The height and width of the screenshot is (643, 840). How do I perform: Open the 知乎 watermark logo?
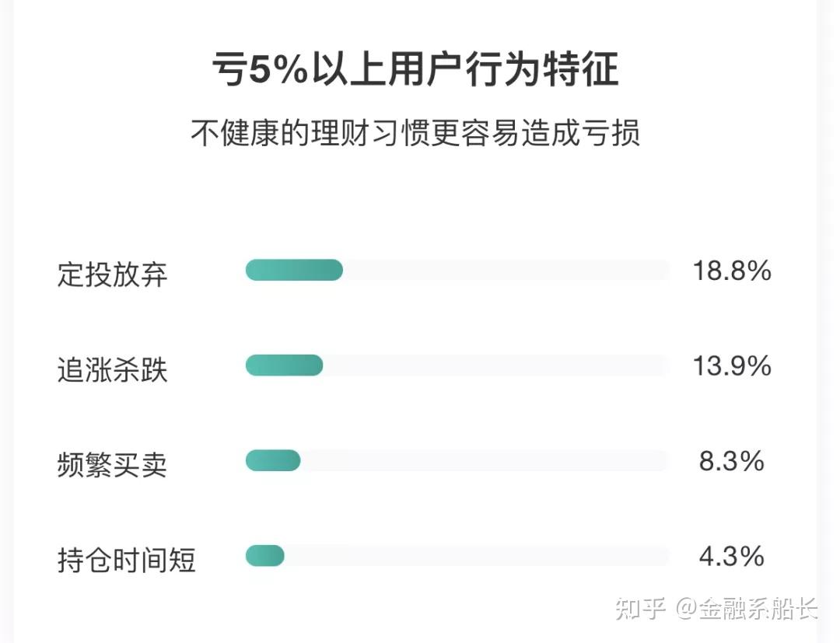641,609
